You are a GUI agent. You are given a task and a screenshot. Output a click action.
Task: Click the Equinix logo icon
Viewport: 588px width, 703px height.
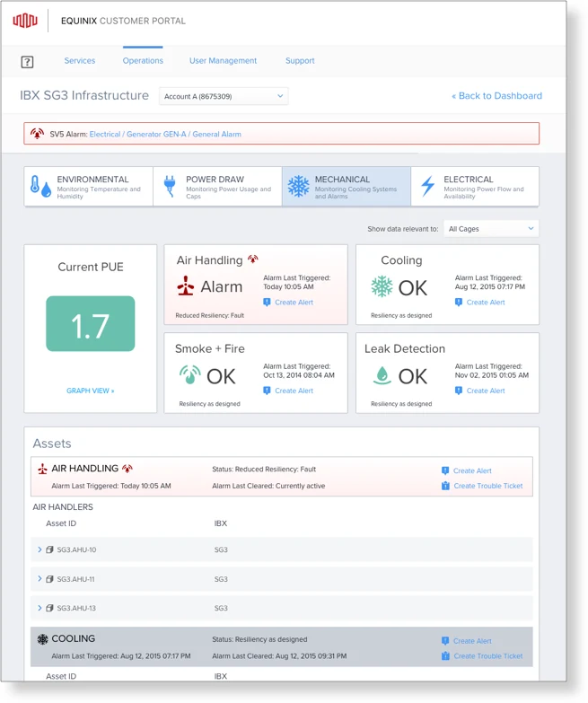25,20
